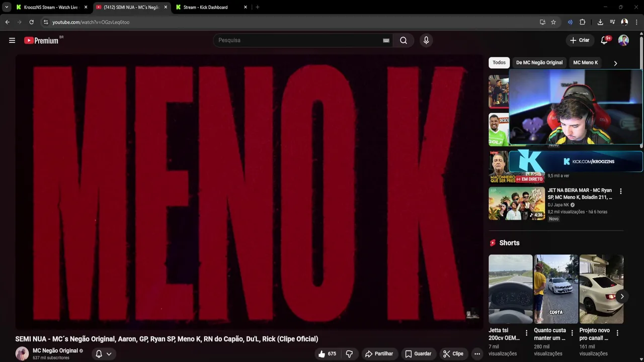644x362 pixels.
Task: Like the video with thumbs up
Action: pyautogui.click(x=328, y=354)
